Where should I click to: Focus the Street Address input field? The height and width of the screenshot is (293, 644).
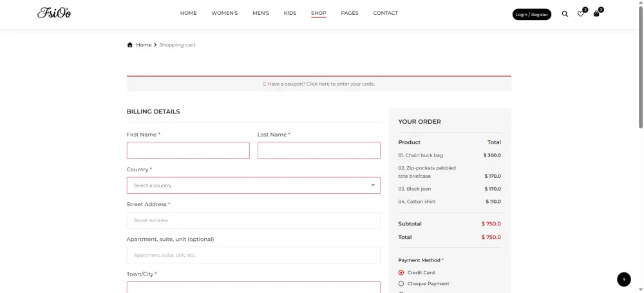point(253,220)
